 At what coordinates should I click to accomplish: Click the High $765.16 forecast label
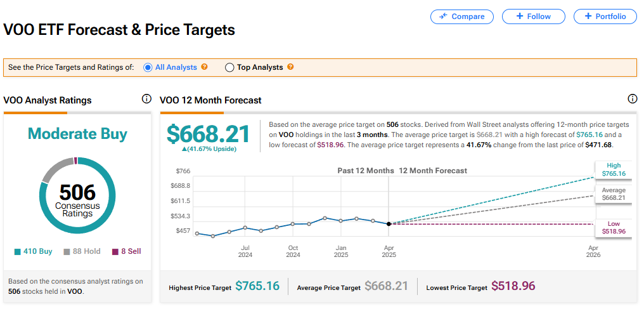coord(613,169)
